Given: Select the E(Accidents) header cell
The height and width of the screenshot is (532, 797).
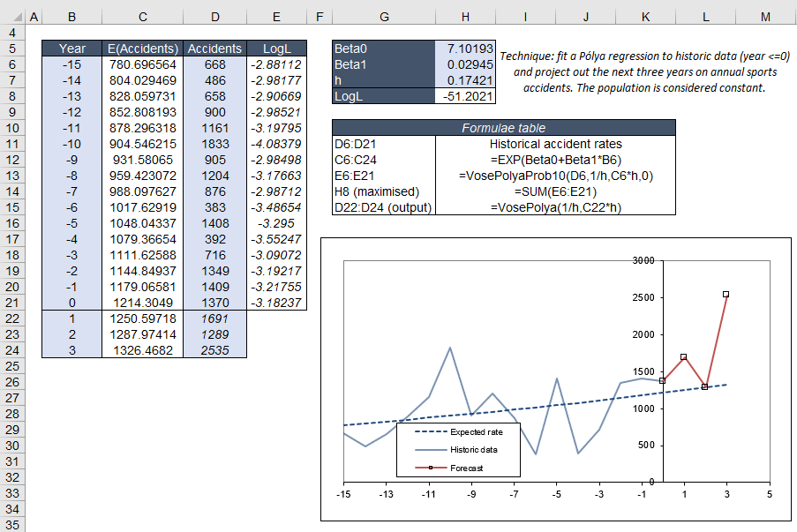Looking at the screenshot, I should (x=142, y=49).
